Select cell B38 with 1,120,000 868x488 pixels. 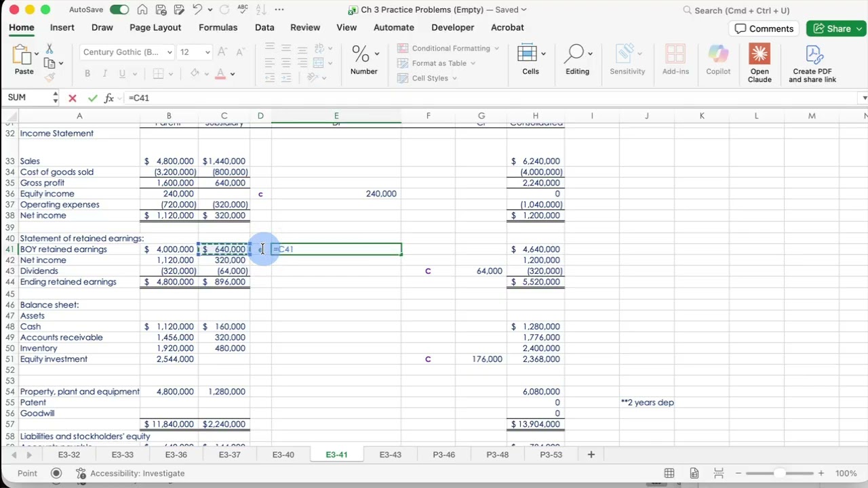tap(169, 216)
